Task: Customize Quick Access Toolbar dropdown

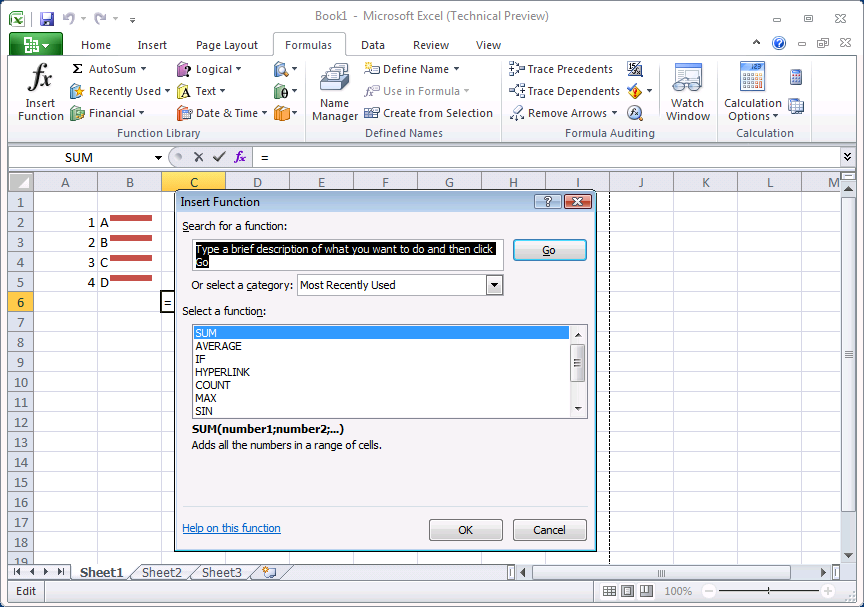Action: [132, 20]
